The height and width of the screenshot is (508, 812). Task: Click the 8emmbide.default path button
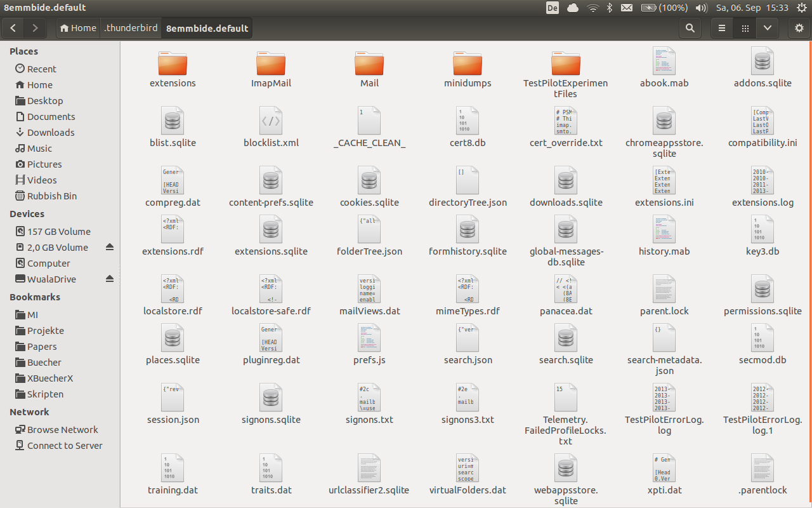tap(207, 28)
